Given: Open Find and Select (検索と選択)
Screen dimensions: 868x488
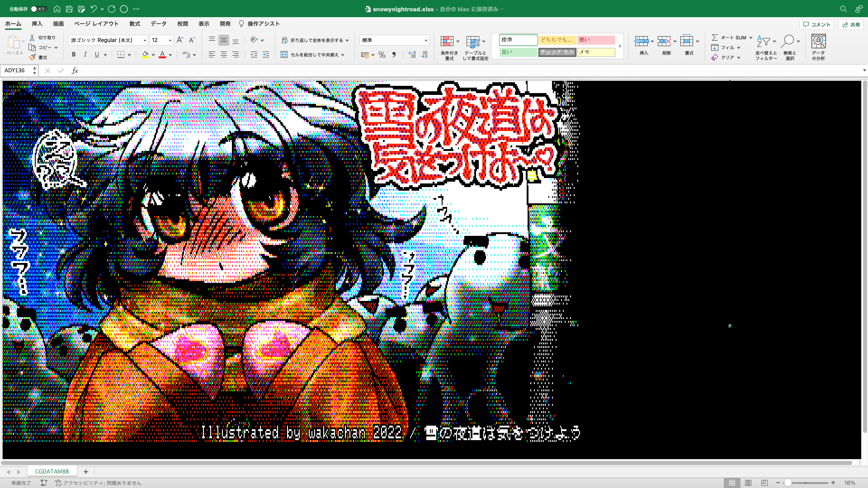Looking at the screenshot, I should pyautogui.click(x=790, y=47).
